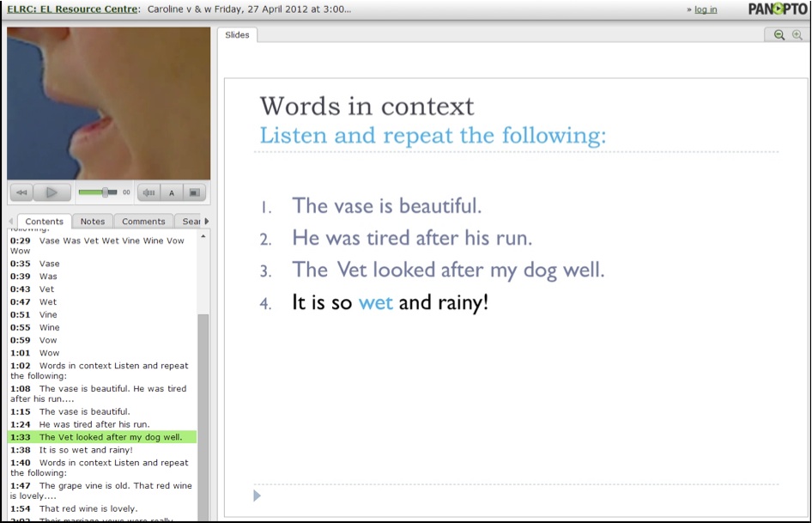
Task: Jump to 1:38 'It is so wet and rainy!'
Action: click(x=86, y=450)
